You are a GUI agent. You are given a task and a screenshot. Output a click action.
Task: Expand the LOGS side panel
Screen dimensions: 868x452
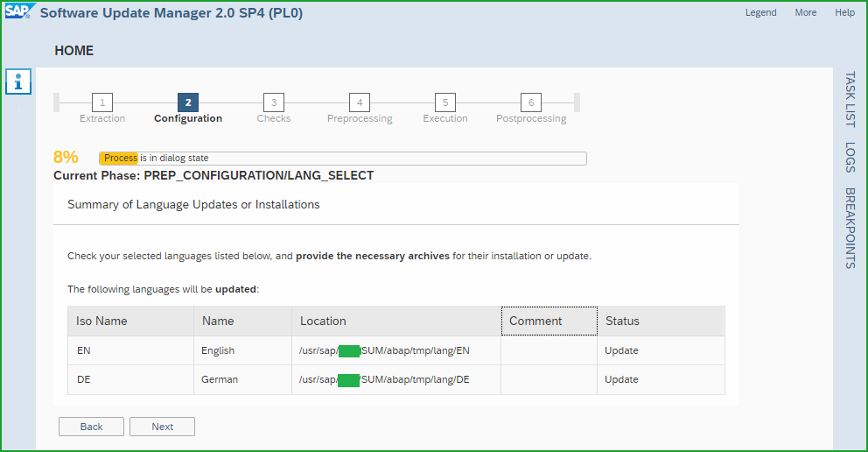pyautogui.click(x=850, y=158)
